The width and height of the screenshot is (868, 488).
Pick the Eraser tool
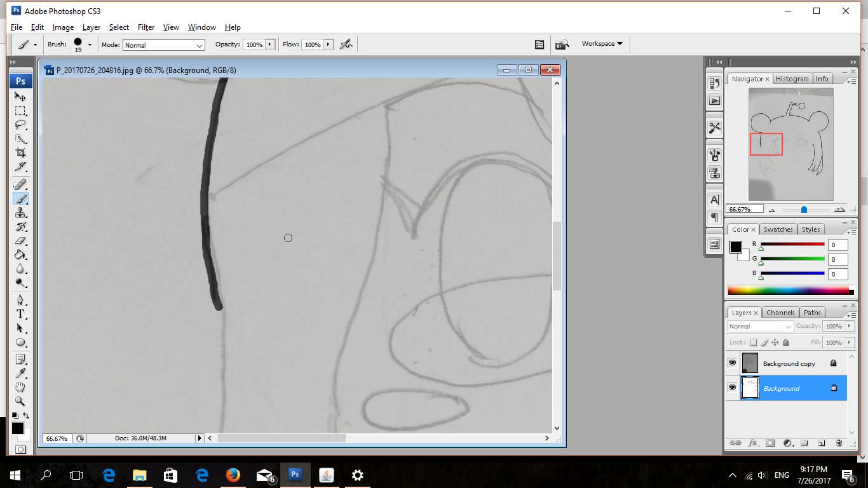[x=20, y=241]
